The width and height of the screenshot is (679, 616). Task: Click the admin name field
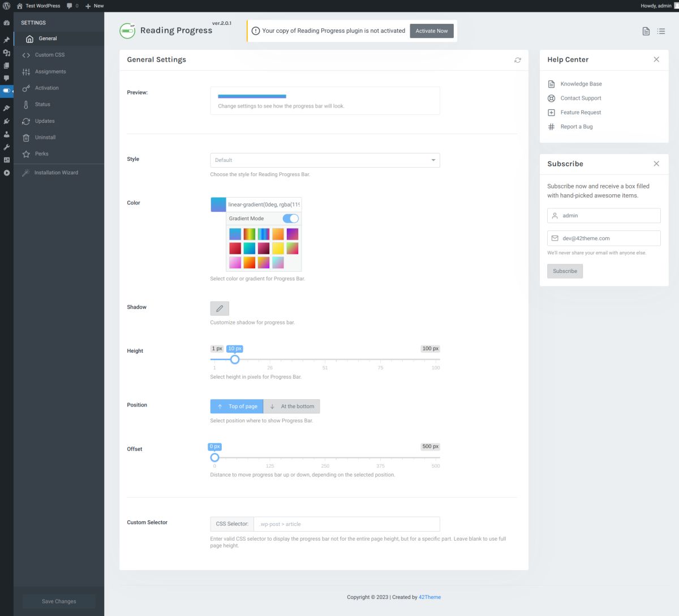pyautogui.click(x=604, y=216)
